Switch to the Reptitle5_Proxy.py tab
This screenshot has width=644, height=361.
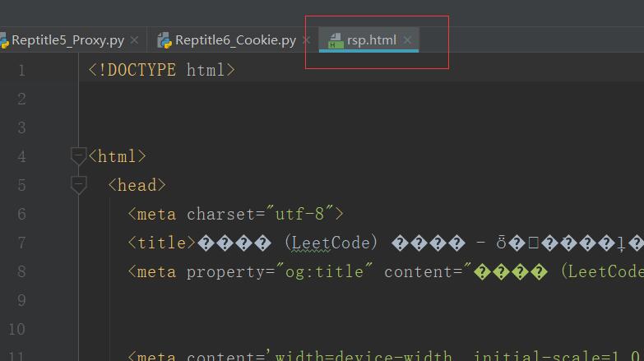[x=67, y=39]
